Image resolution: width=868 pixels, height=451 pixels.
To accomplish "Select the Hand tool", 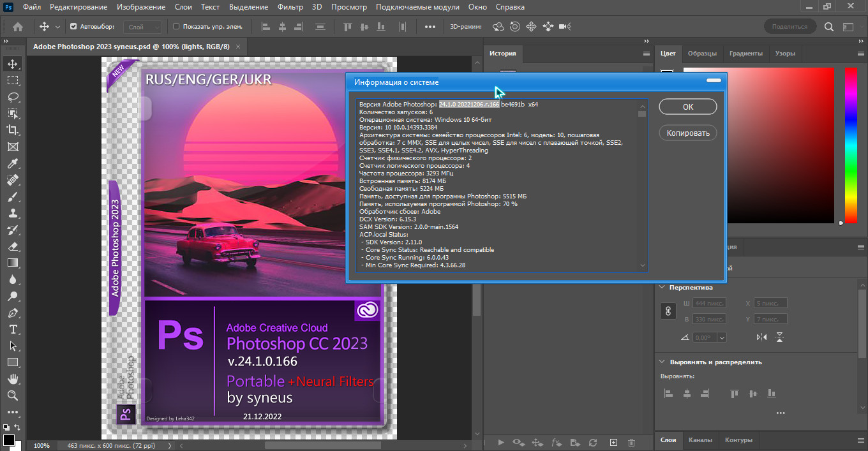I will 12,379.
